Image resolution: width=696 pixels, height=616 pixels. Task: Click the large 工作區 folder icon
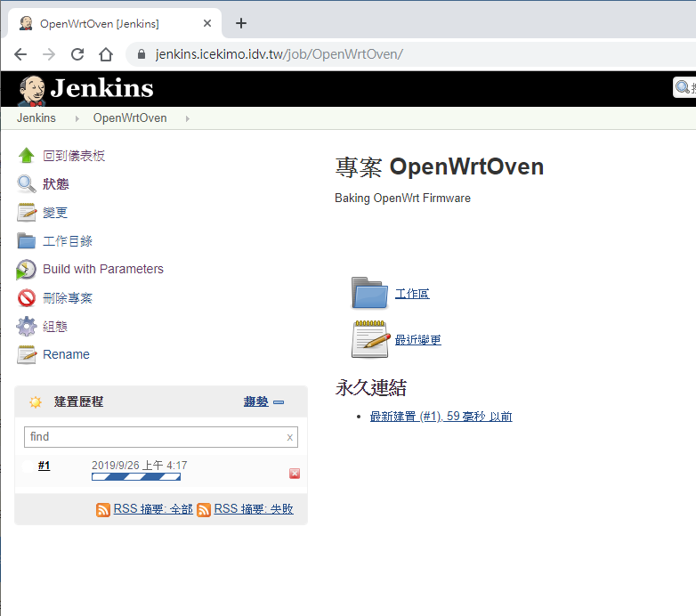(x=369, y=293)
